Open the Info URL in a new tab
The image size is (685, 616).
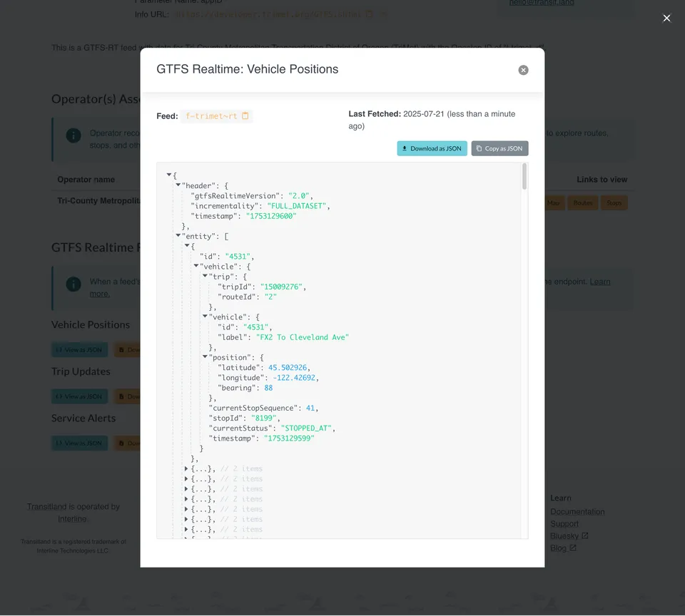384,13
